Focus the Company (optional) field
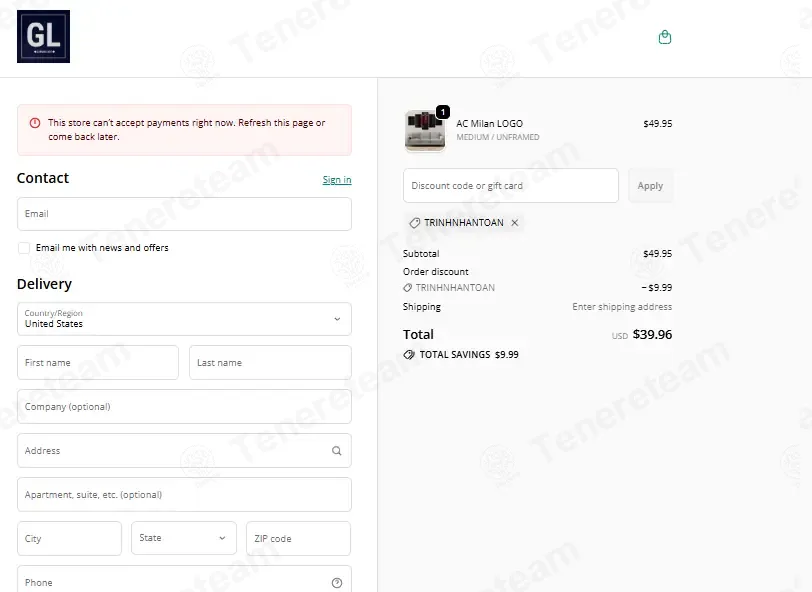The width and height of the screenshot is (812, 592). [x=184, y=407]
